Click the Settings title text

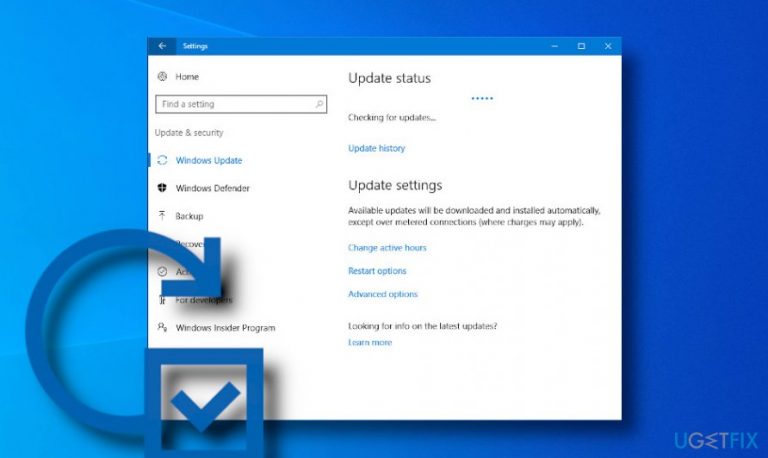pyautogui.click(x=195, y=46)
